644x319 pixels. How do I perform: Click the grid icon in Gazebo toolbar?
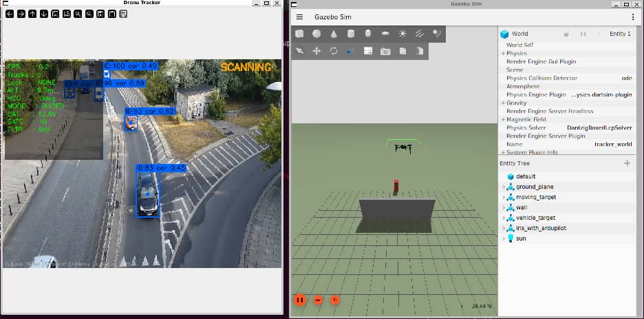368,51
